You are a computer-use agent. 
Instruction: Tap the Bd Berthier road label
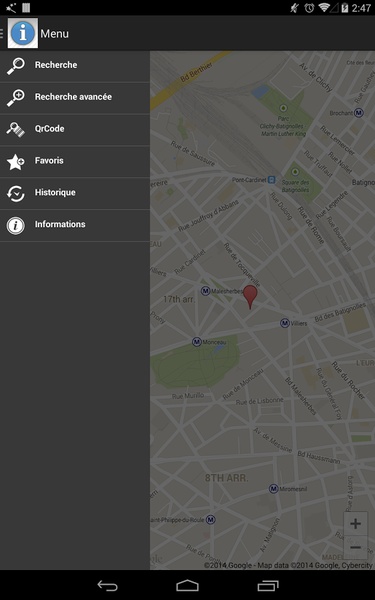(x=196, y=73)
